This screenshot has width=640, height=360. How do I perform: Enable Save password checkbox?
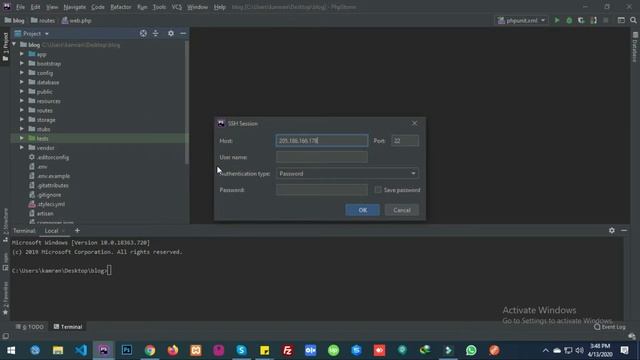tap(378, 190)
